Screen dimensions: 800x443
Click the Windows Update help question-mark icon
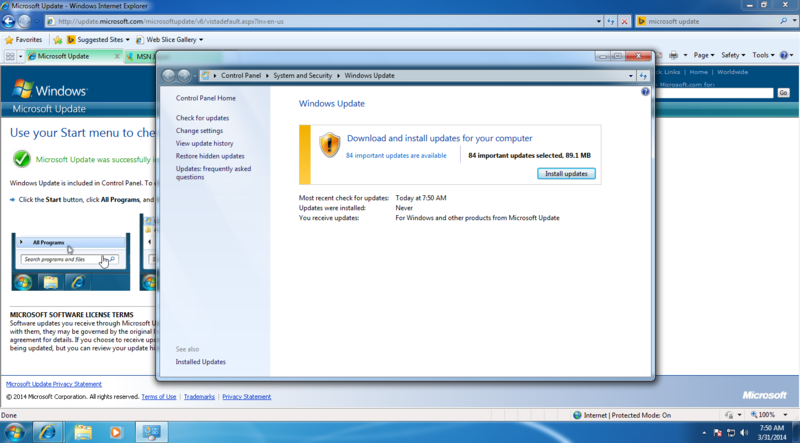[x=645, y=92]
